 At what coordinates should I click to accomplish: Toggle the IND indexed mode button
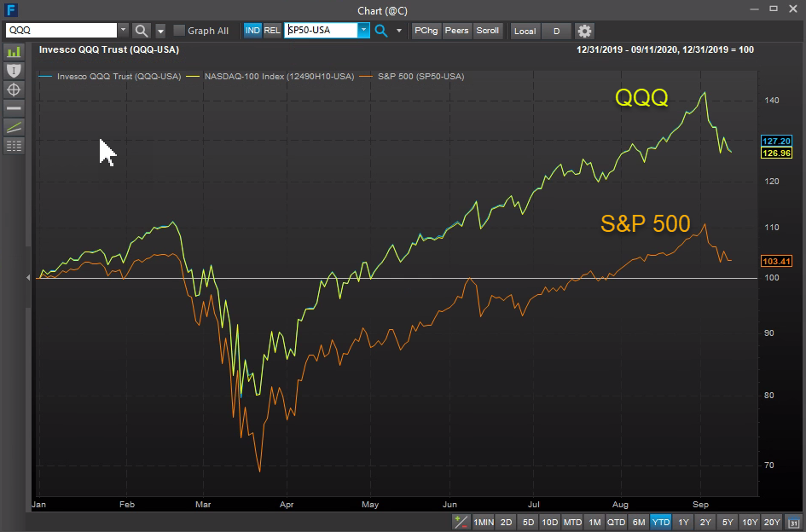pyautogui.click(x=252, y=31)
